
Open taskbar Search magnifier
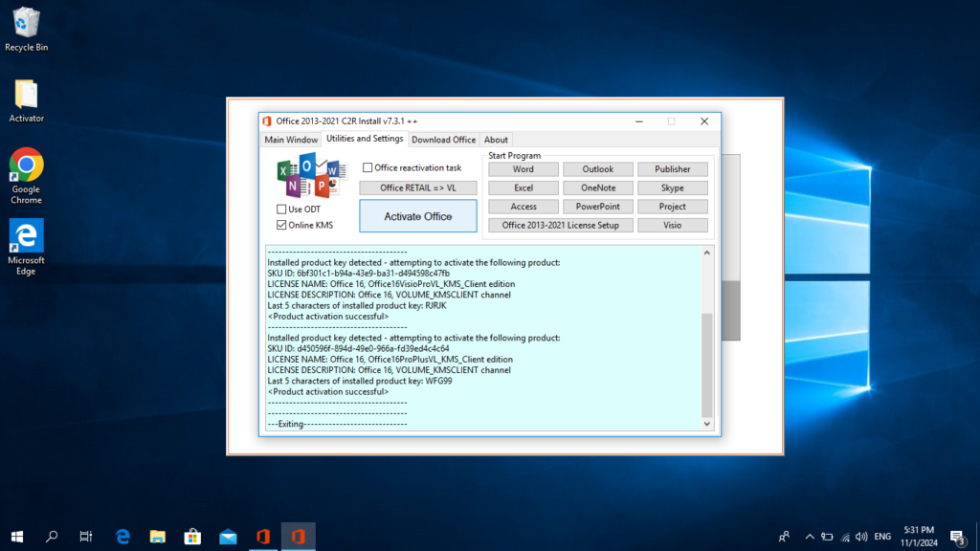coord(52,537)
